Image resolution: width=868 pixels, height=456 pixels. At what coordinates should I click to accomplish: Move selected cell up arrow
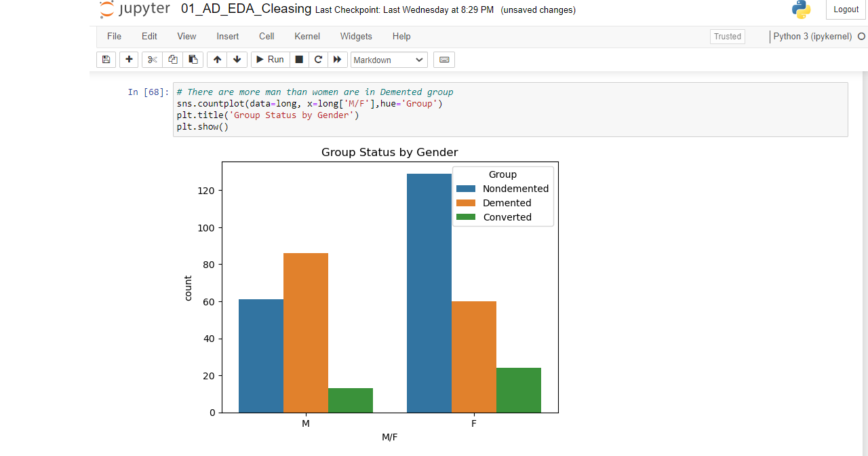(x=217, y=60)
